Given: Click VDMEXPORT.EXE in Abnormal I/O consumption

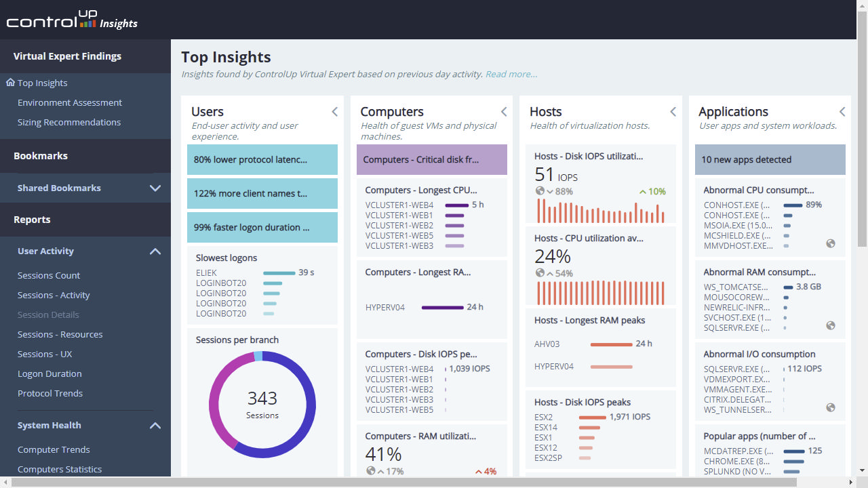Looking at the screenshot, I should (x=738, y=379).
